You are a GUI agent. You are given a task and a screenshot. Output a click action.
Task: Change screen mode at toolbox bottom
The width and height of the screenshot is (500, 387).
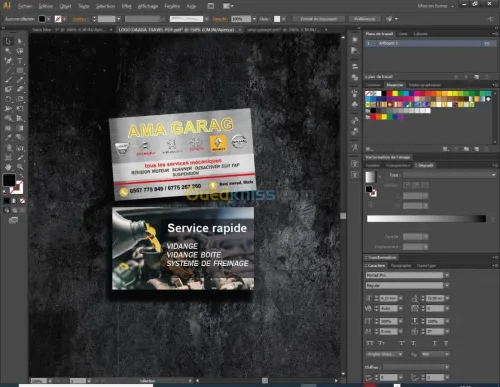(x=13, y=220)
